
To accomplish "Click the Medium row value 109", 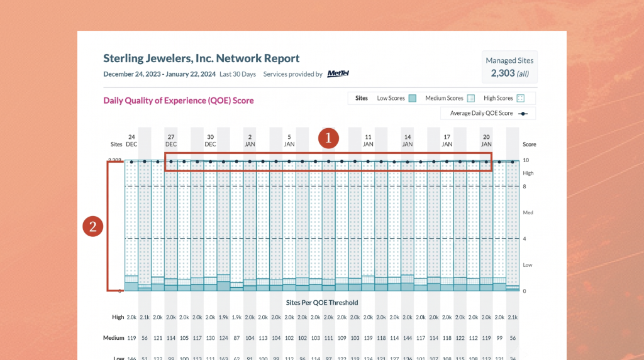I will point(341,338).
